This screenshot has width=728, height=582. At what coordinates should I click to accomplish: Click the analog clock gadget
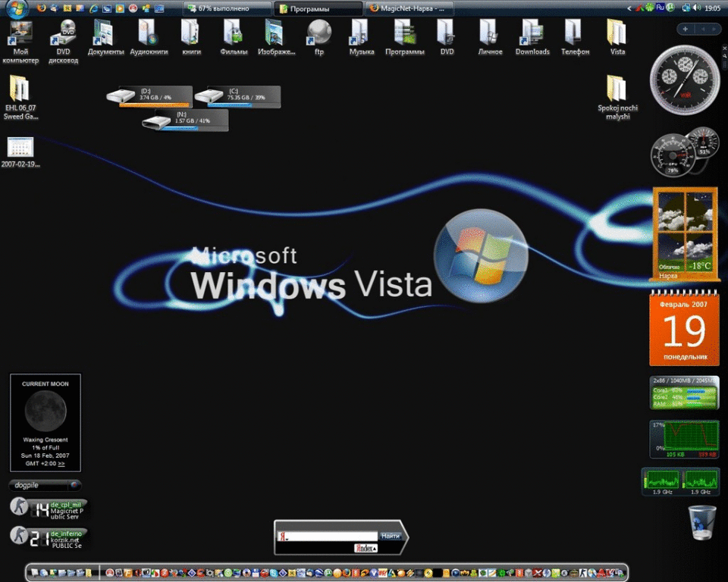pyautogui.click(x=684, y=80)
